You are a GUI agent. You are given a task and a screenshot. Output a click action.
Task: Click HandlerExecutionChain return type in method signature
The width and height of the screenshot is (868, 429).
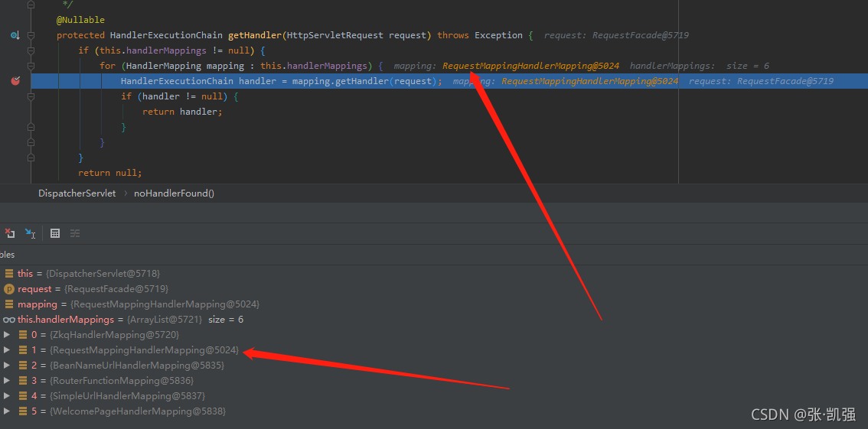(167, 35)
